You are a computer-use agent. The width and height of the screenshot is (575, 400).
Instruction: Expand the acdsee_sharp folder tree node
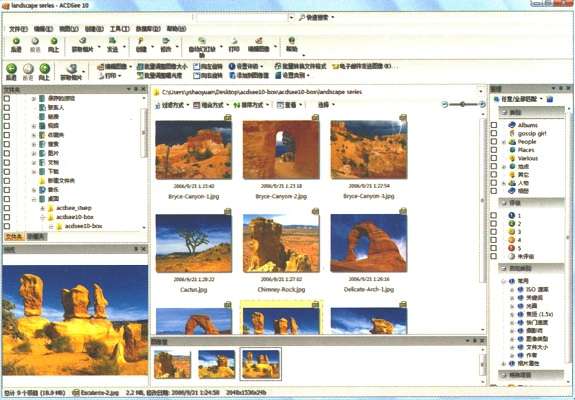43,208
